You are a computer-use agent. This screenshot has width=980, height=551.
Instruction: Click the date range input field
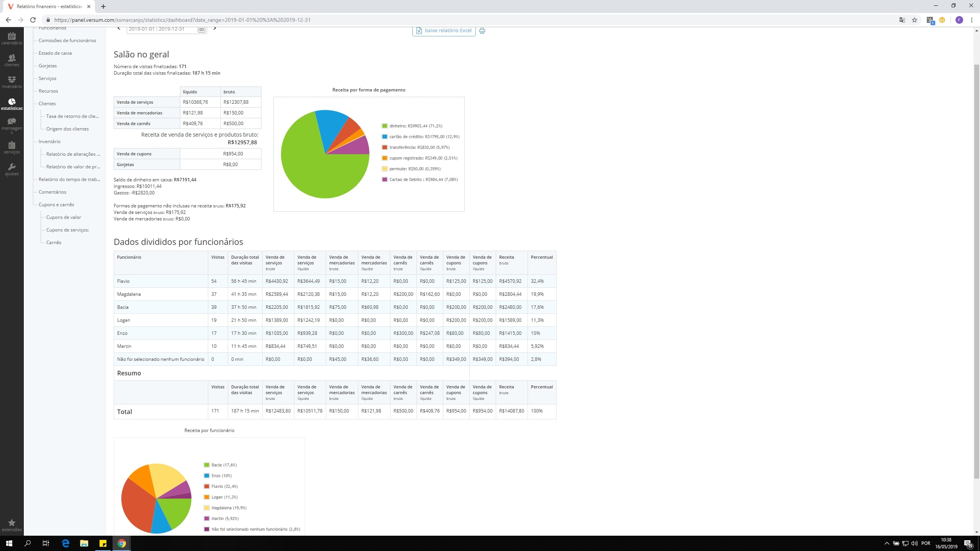pos(162,29)
